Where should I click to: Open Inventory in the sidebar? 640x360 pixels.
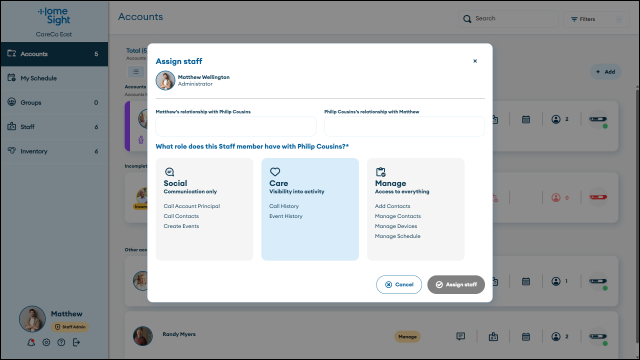click(54, 151)
